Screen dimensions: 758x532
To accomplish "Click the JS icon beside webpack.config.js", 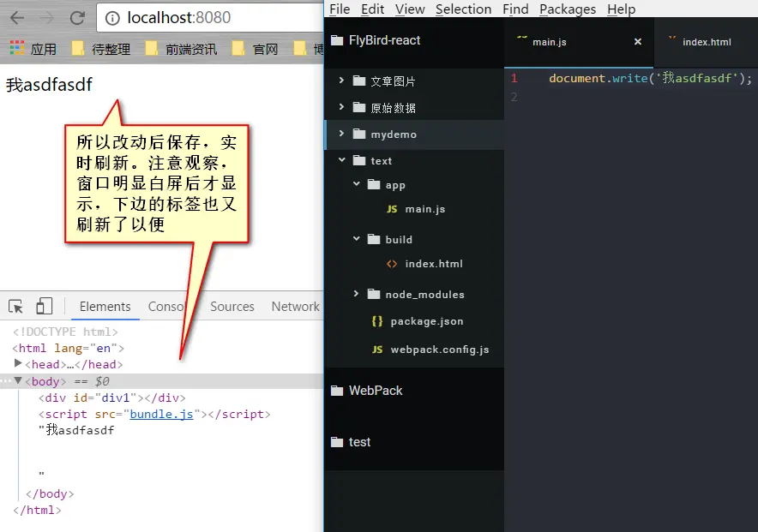I will 377,350.
